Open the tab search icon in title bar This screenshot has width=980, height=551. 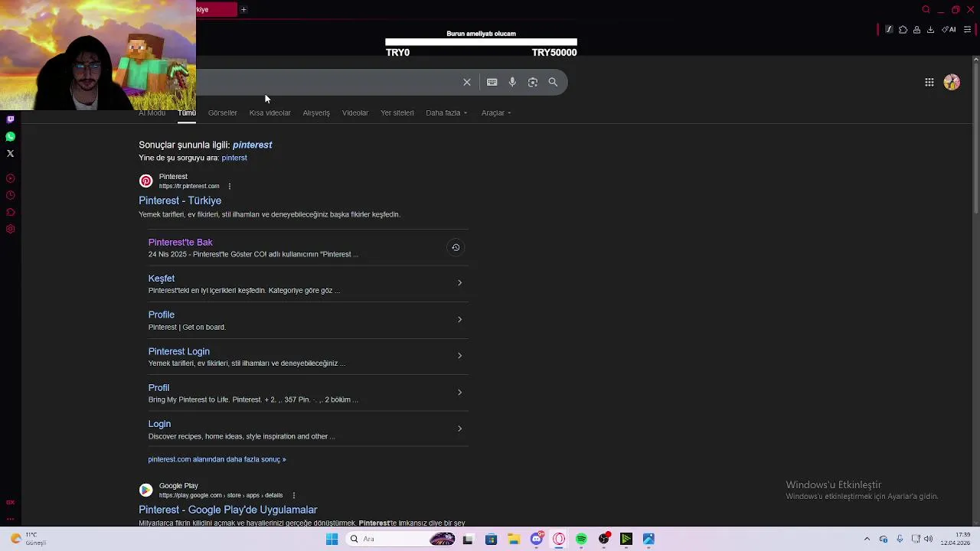click(926, 10)
